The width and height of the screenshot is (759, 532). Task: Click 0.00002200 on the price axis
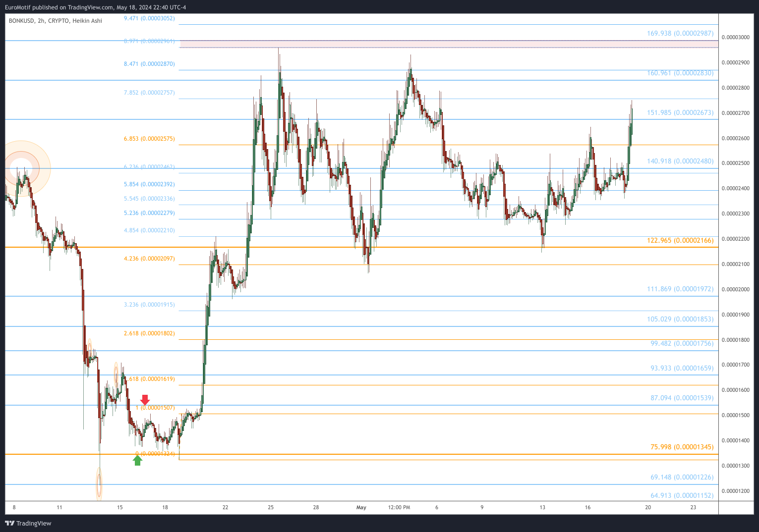[736, 239]
